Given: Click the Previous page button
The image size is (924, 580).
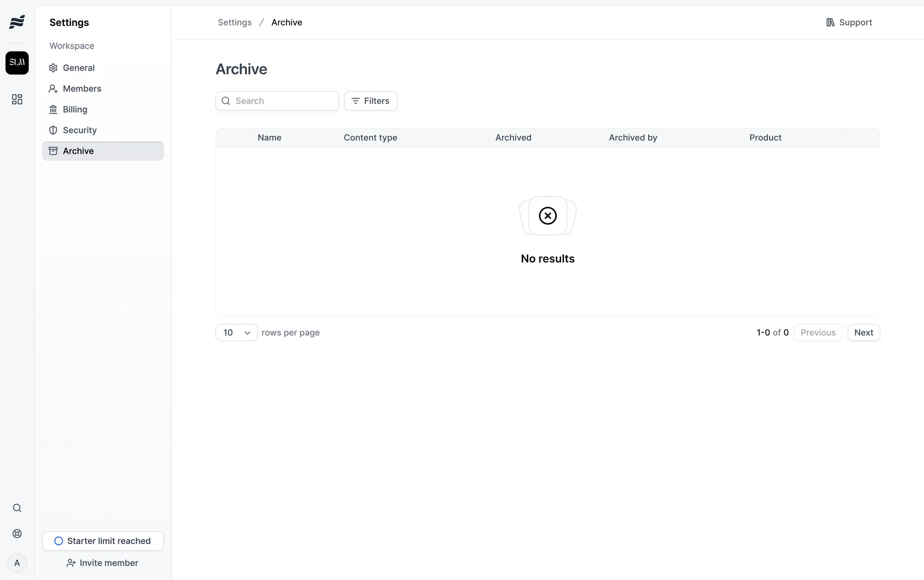Looking at the screenshot, I should pyautogui.click(x=818, y=333).
